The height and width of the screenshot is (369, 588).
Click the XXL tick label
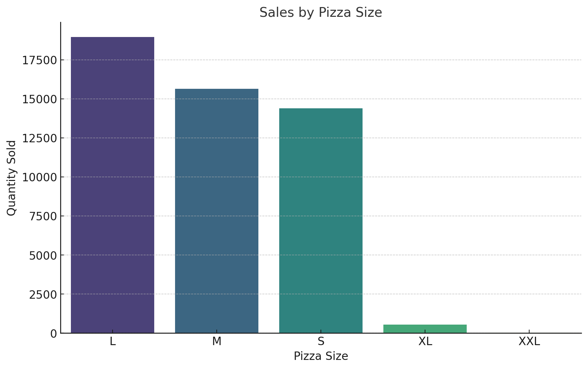(529, 341)
